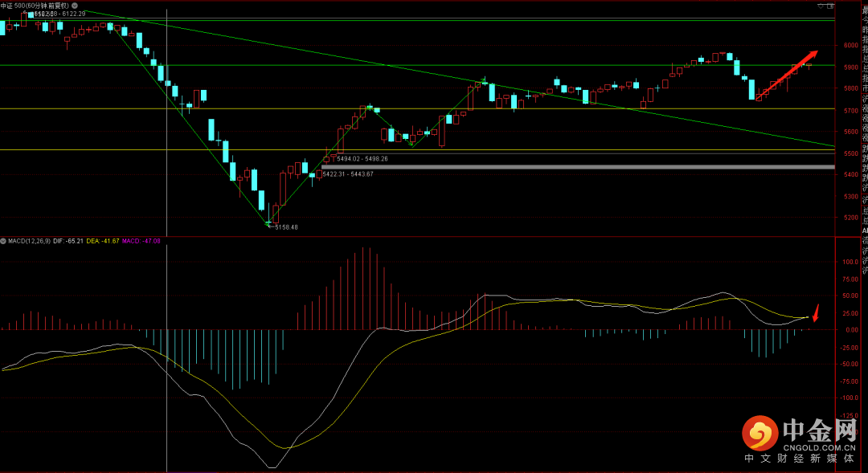
Task: Click the 100.00 MACD axis label
Action: click(850, 262)
